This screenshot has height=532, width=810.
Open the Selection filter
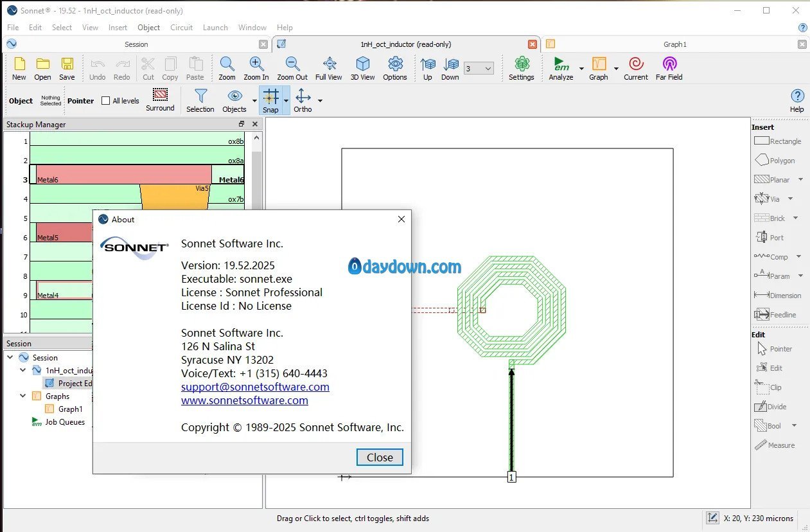click(x=200, y=101)
